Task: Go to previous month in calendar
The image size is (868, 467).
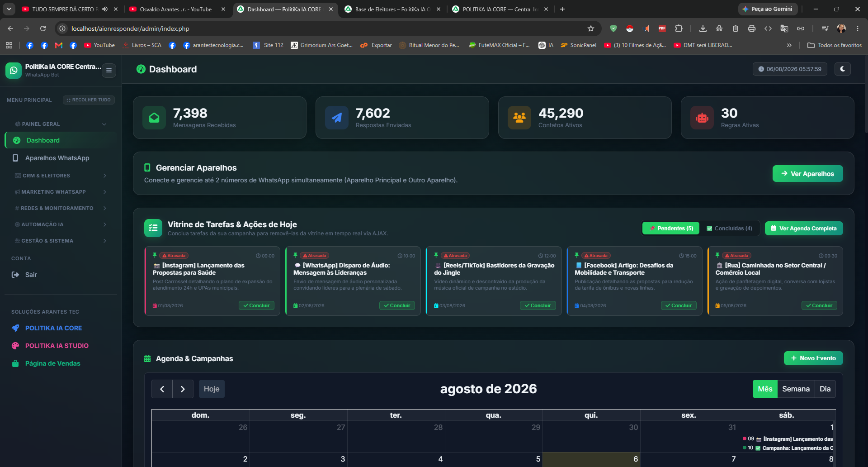Action: [x=162, y=389]
